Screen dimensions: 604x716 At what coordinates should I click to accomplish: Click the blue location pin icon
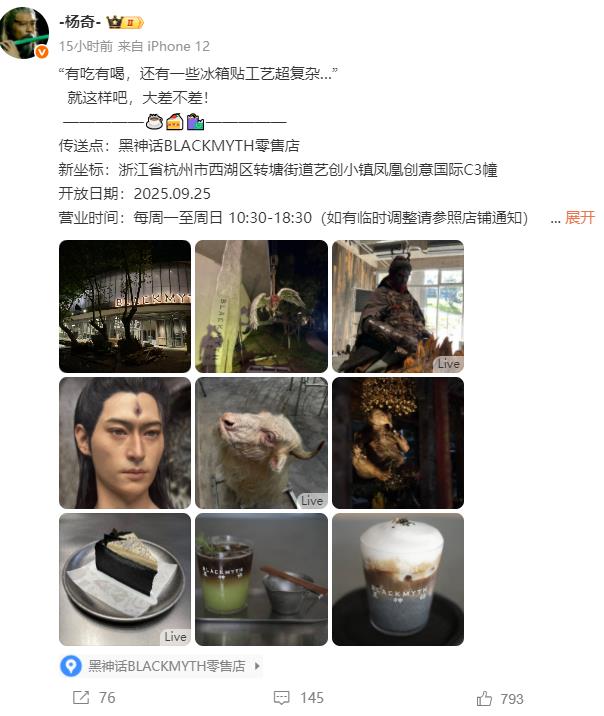pos(71,666)
